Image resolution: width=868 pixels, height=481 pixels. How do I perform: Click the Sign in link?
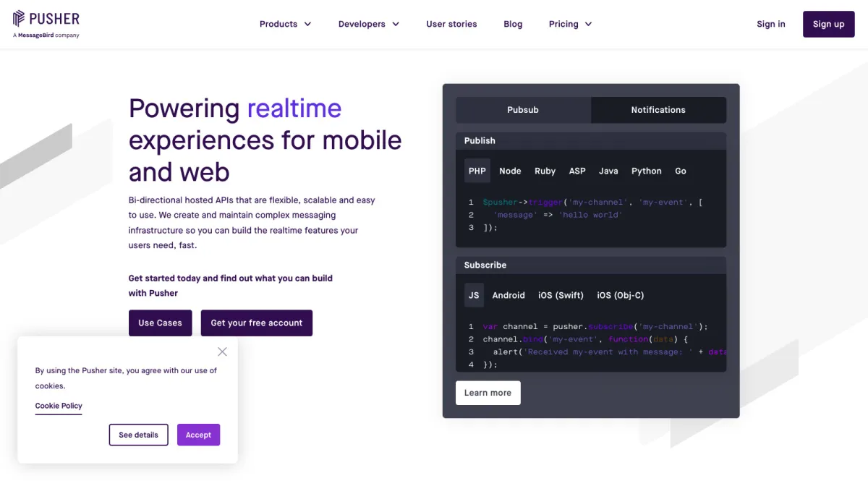coord(771,24)
